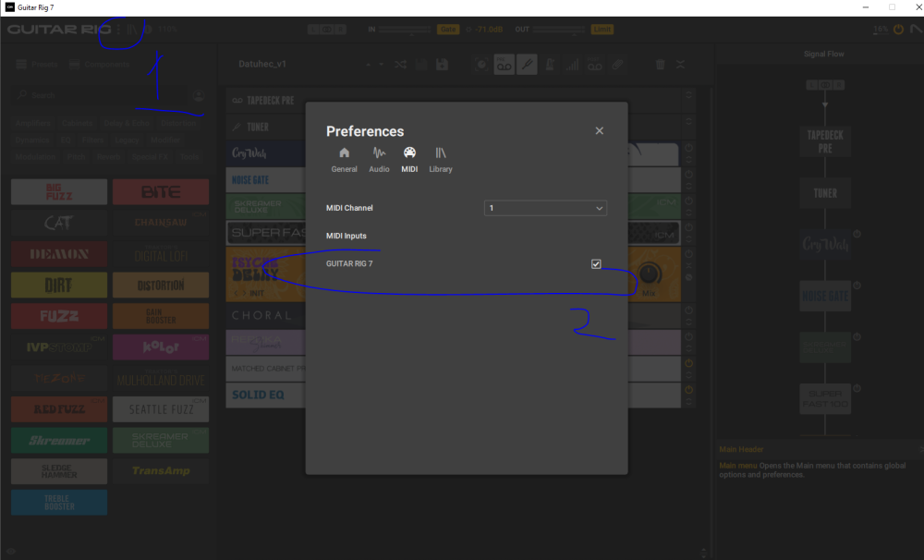Click the trash clear-rack icon
Viewport: 924px width, 560px height.
(x=660, y=65)
